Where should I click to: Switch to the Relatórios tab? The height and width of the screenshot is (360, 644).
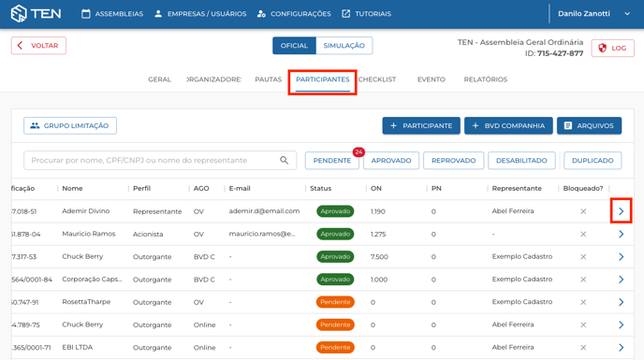(486, 79)
